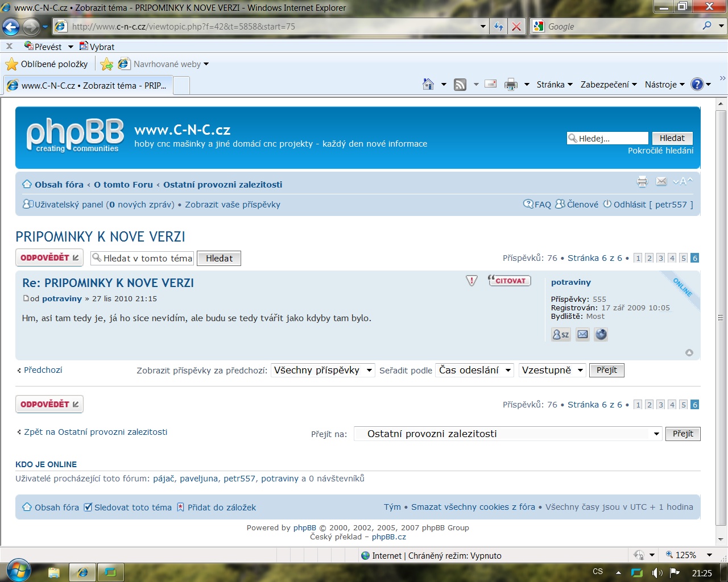Image resolution: width=728 pixels, height=582 pixels.
Task: Click the Citovat quote button
Action: pyautogui.click(x=510, y=281)
